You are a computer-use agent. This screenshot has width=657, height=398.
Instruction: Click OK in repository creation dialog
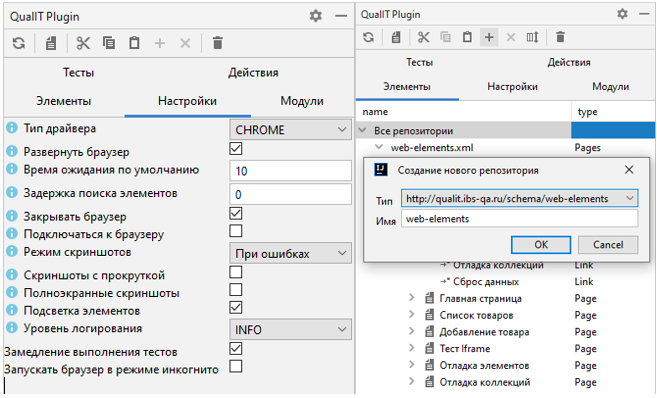click(541, 245)
